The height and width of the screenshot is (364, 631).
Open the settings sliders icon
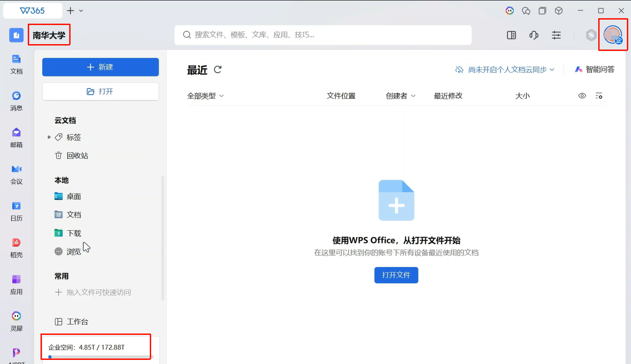tap(556, 35)
